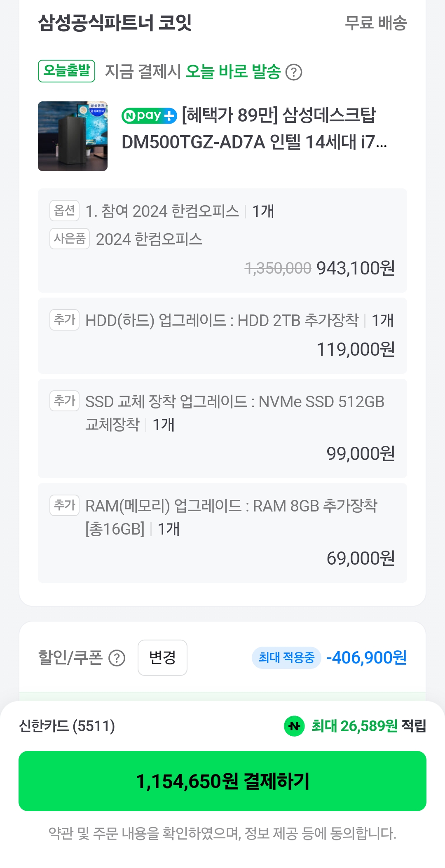Screen dimensions: 445x868
Task: Select the 신한카드 (5511) payment method
Action: (x=67, y=726)
